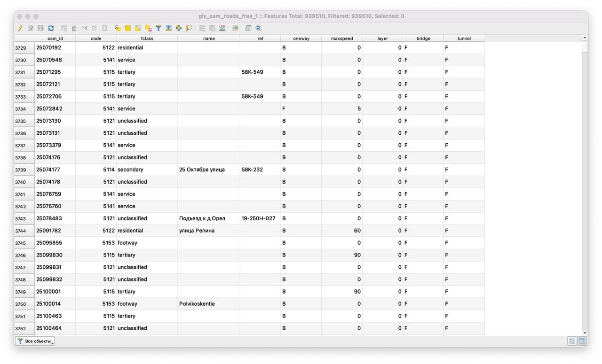The image size is (602, 364).
Task: Zoom map to selected rows magnifier
Action: tap(189, 28)
